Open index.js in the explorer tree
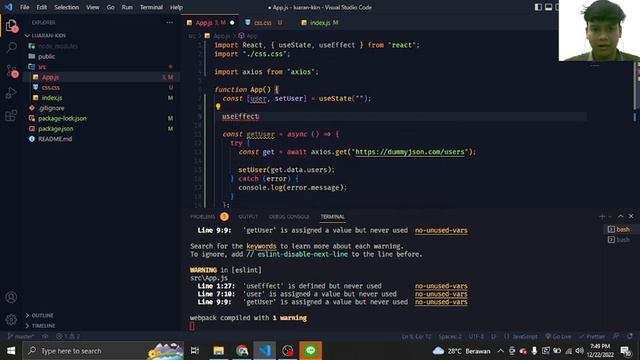The width and height of the screenshot is (640, 360). 101,98
